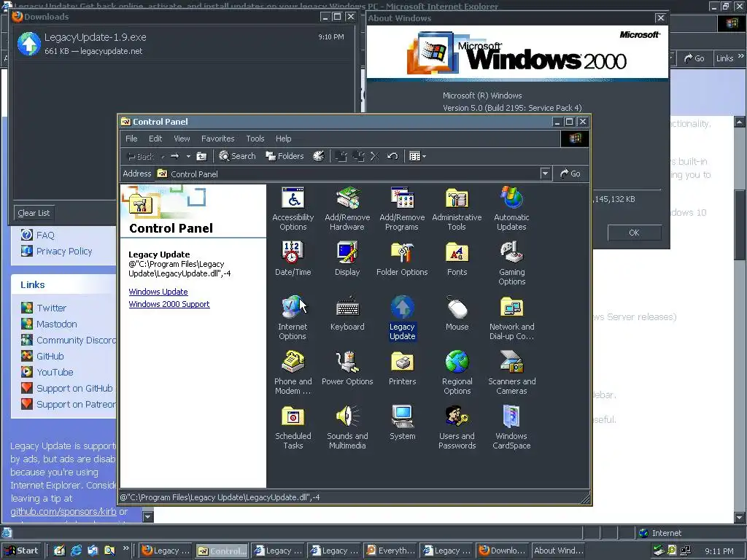Expand the taskbar quick launch chevron
The height and width of the screenshot is (560, 747).
click(125, 548)
